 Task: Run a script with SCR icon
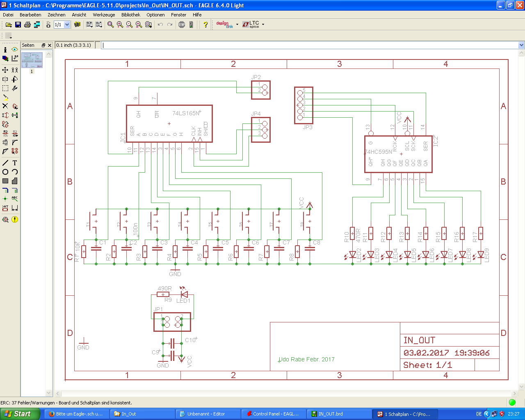tap(89, 25)
